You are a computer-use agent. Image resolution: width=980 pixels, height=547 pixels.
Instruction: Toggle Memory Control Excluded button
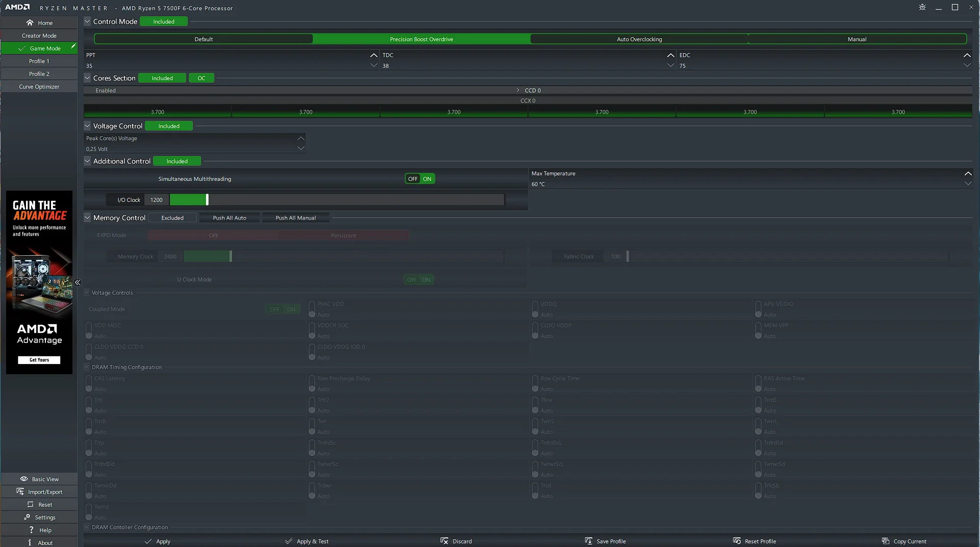172,218
